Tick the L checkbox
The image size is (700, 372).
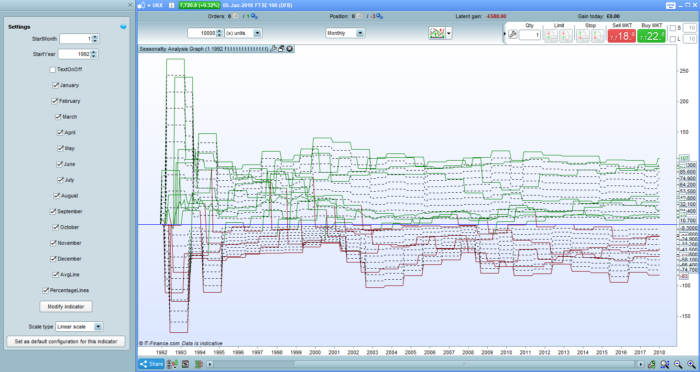coord(673,39)
